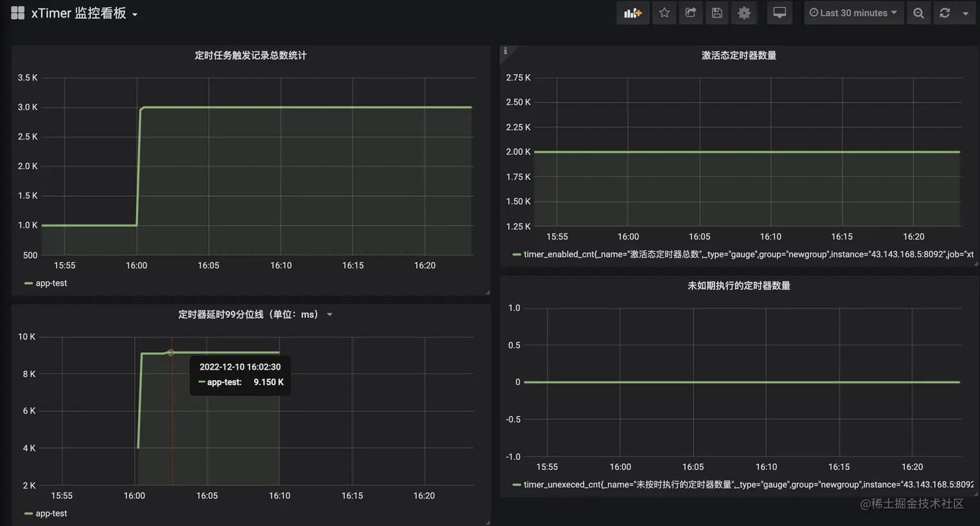This screenshot has height=526, width=980.
Task: Open the 定时器延时99分位线 panel title menu
Action: (x=255, y=315)
